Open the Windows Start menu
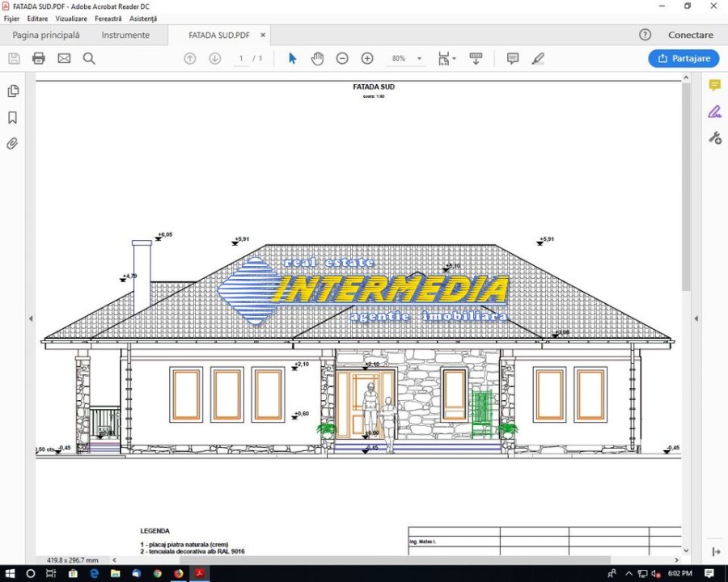This screenshot has width=728, height=582. 10,574
